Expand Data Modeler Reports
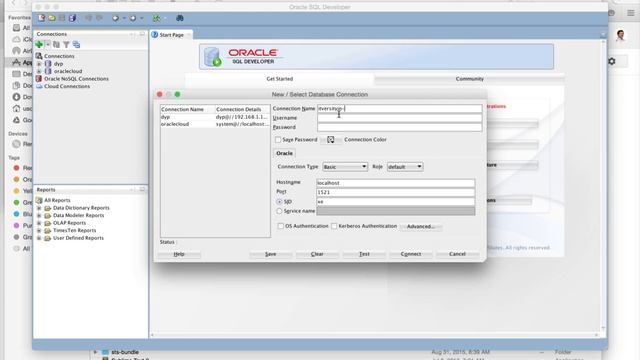 [39, 215]
